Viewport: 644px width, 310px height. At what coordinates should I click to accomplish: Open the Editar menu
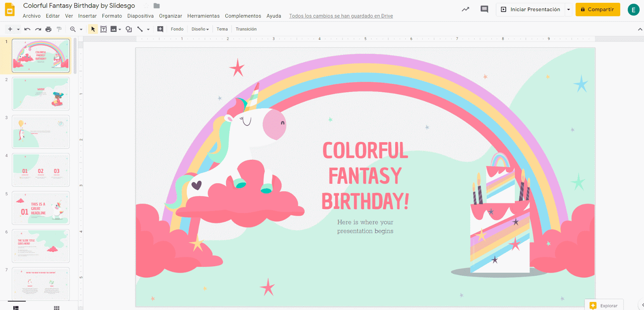coord(53,16)
